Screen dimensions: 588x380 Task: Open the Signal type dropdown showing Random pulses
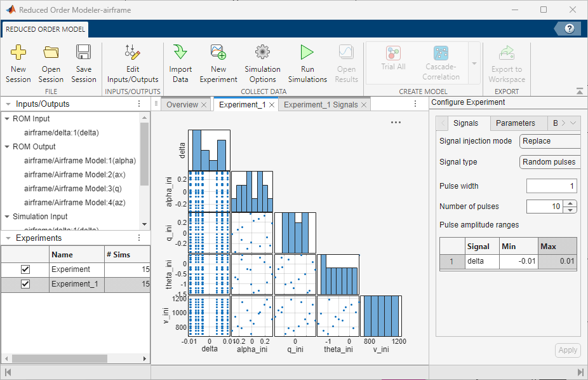(550, 162)
